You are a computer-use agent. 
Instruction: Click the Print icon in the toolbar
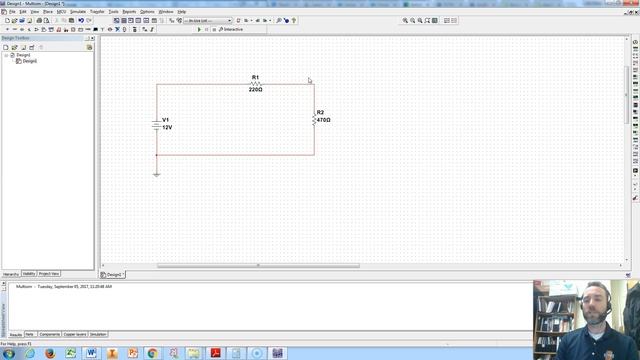click(39, 20)
